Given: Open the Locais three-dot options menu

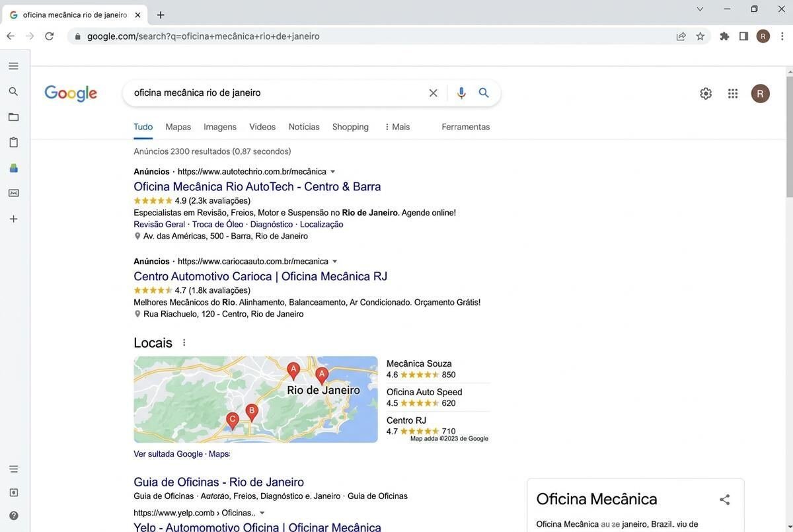Looking at the screenshot, I should pyautogui.click(x=184, y=343).
